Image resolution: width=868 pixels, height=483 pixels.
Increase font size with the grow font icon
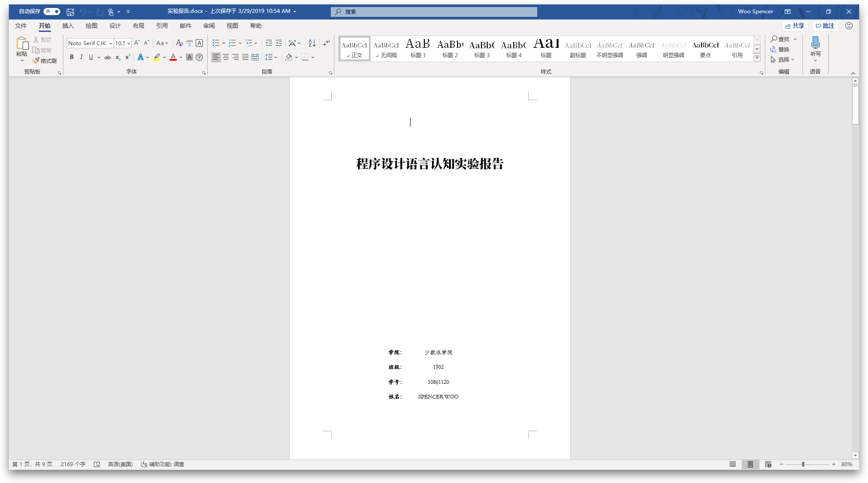click(137, 43)
